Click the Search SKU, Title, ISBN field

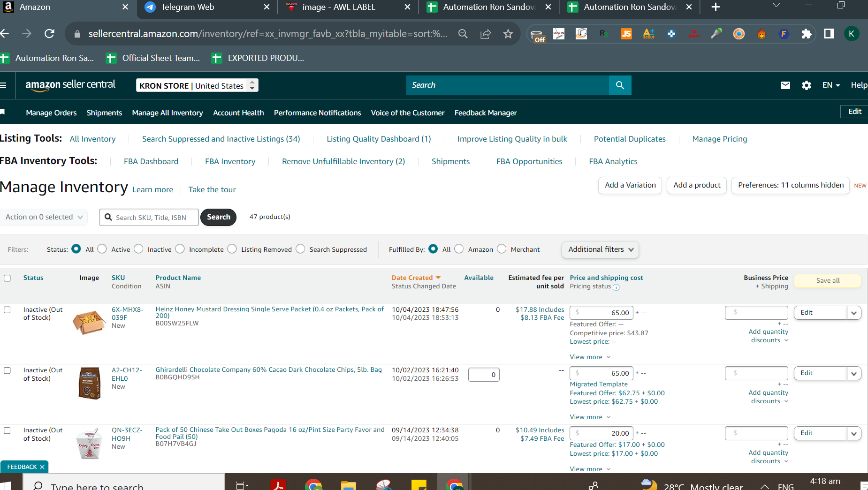point(149,218)
